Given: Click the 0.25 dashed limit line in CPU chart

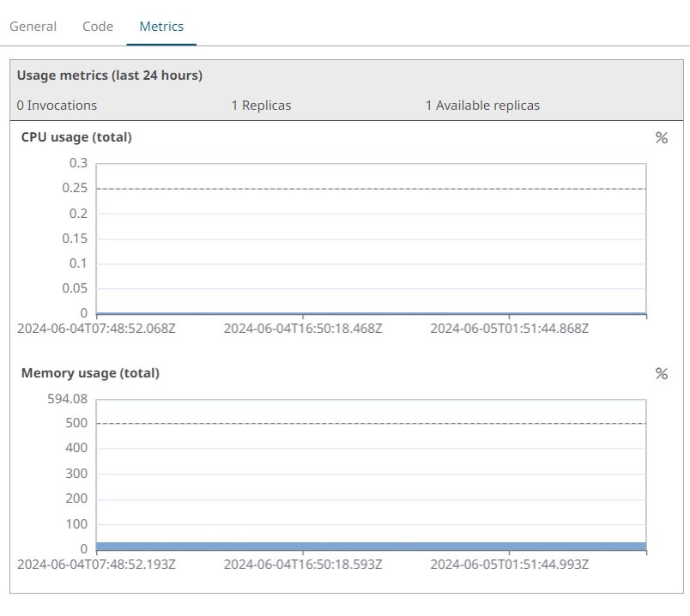Looking at the screenshot, I should tap(371, 189).
